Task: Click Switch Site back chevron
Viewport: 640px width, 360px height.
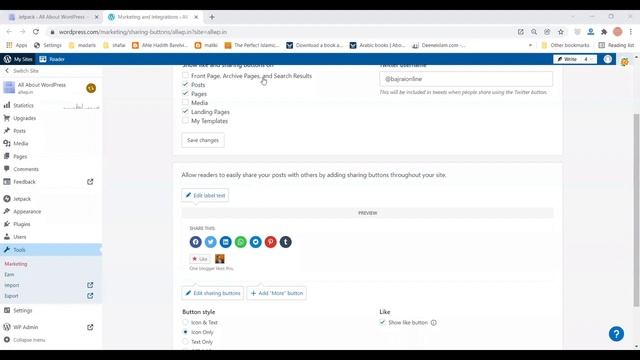Action: pos(7,71)
